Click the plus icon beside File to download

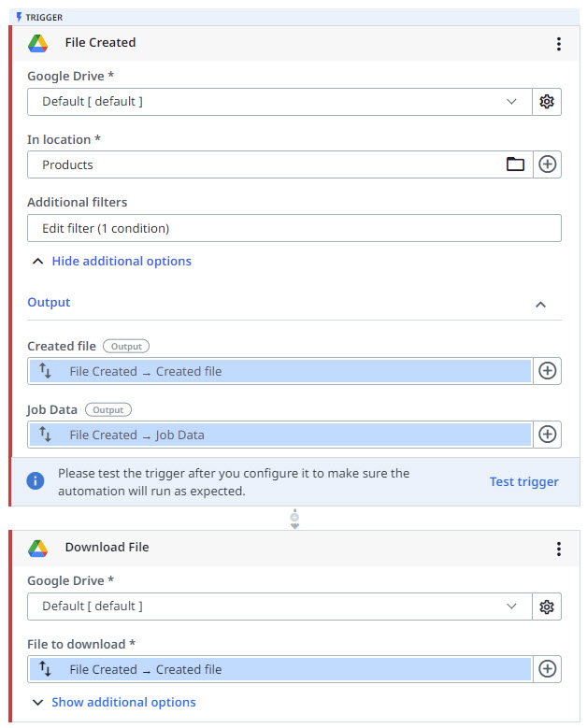coord(547,669)
